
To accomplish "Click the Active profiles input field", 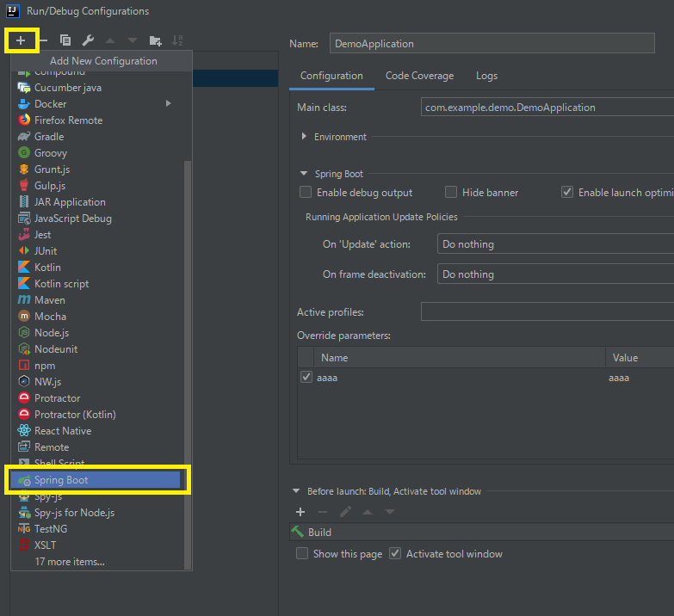I will pyautogui.click(x=547, y=311).
